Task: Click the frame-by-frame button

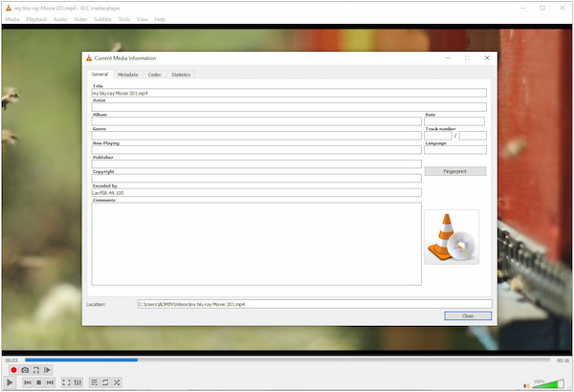Action: [48, 370]
